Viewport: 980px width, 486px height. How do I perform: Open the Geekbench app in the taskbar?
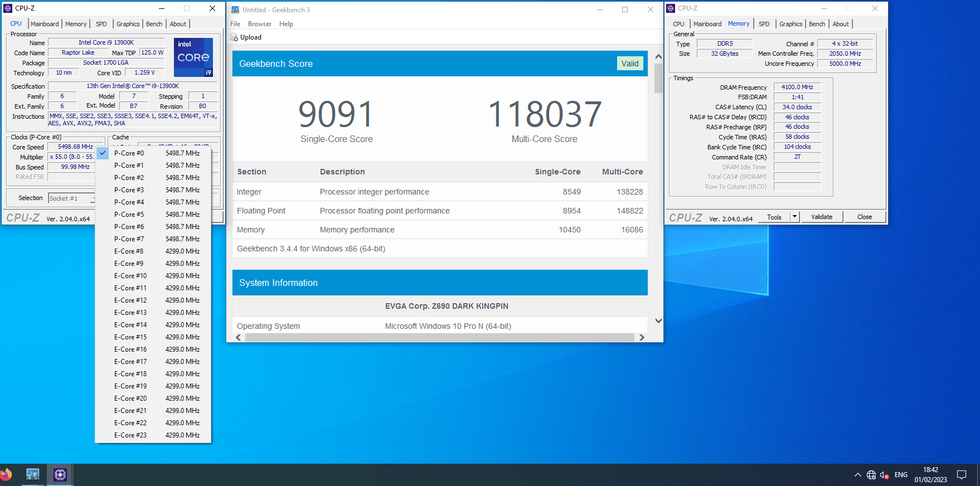(x=33, y=475)
